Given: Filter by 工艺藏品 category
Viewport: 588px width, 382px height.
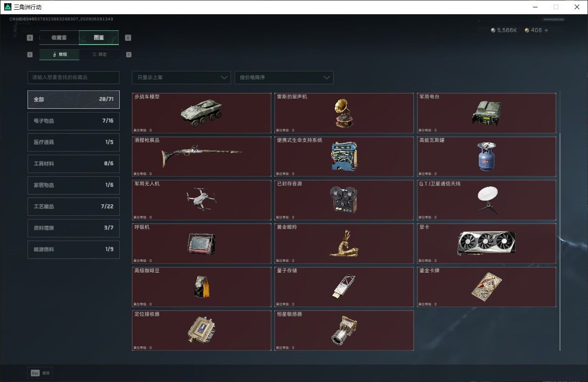Looking at the screenshot, I should click(73, 207).
